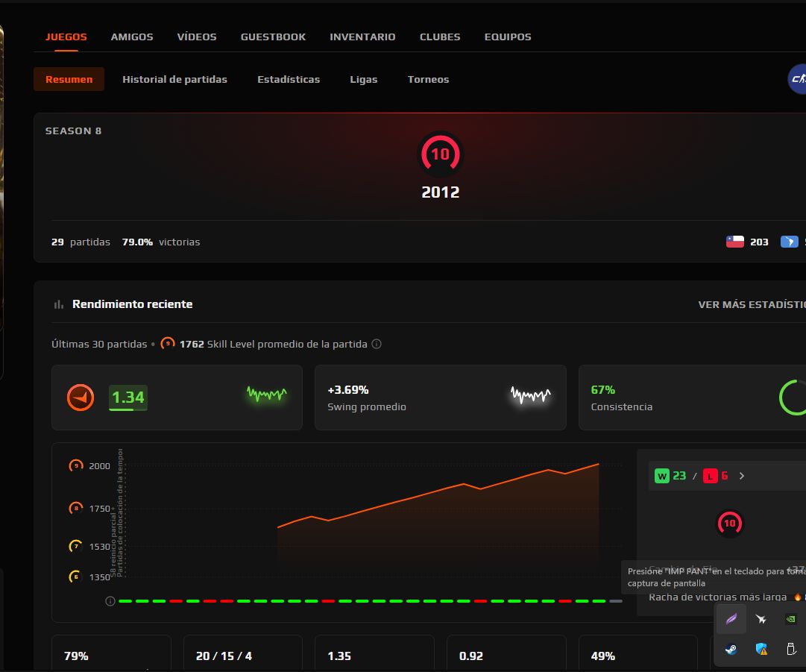This screenshot has width=806, height=672.
Task: Click the bar chart icon beside Rendimiento reciente
Action: point(59,304)
